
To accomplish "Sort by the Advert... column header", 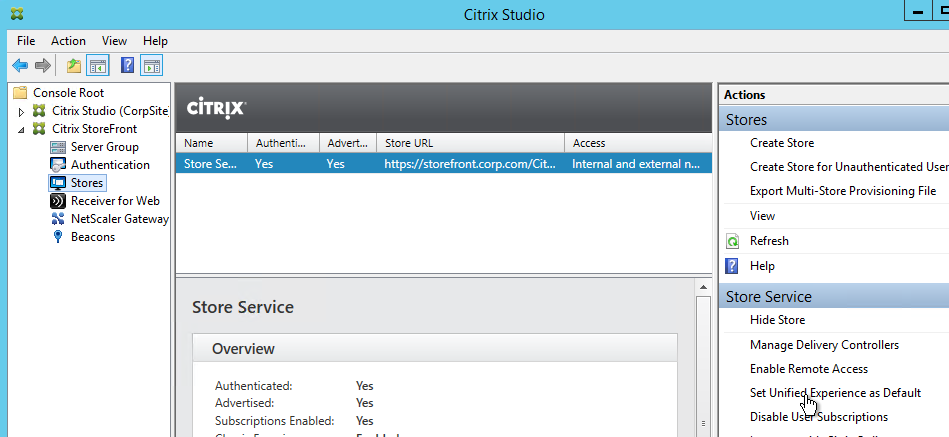I will pos(348,143).
